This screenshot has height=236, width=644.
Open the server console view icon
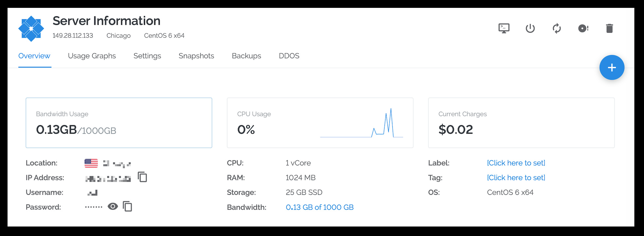[504, 28]
